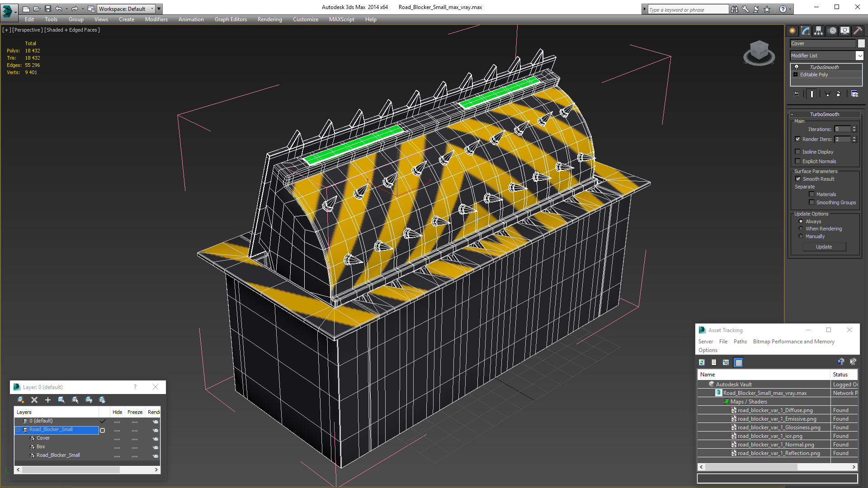The image size is (868, 488).
Task: Click the TurboSmooth Update button
Action: (824, 247)
